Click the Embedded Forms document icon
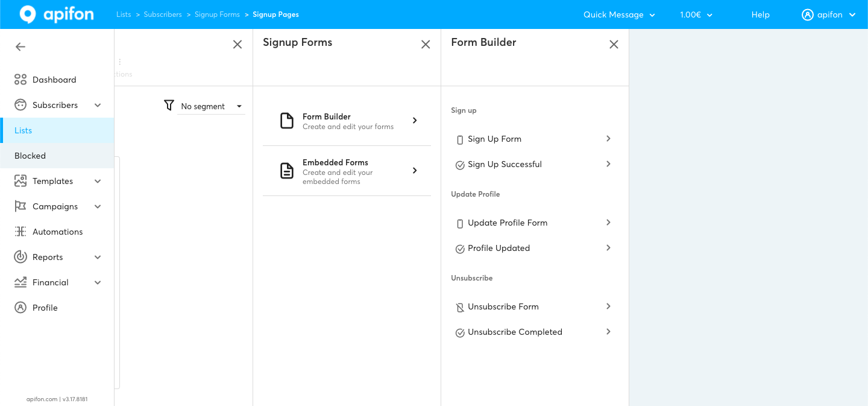The image size is (868, 406). 287,171
